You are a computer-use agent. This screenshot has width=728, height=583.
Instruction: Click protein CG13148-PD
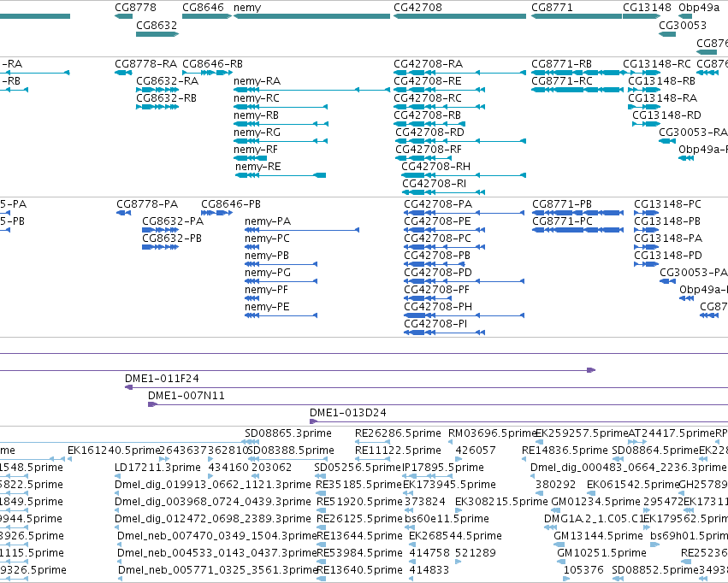coord(646,264)
